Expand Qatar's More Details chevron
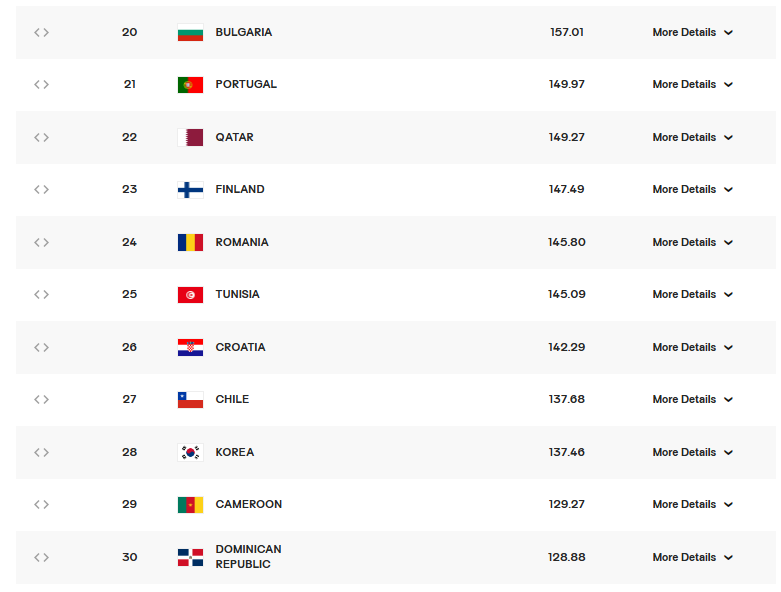The width and height of the screenshot is (781, 592). click(729, 138)
